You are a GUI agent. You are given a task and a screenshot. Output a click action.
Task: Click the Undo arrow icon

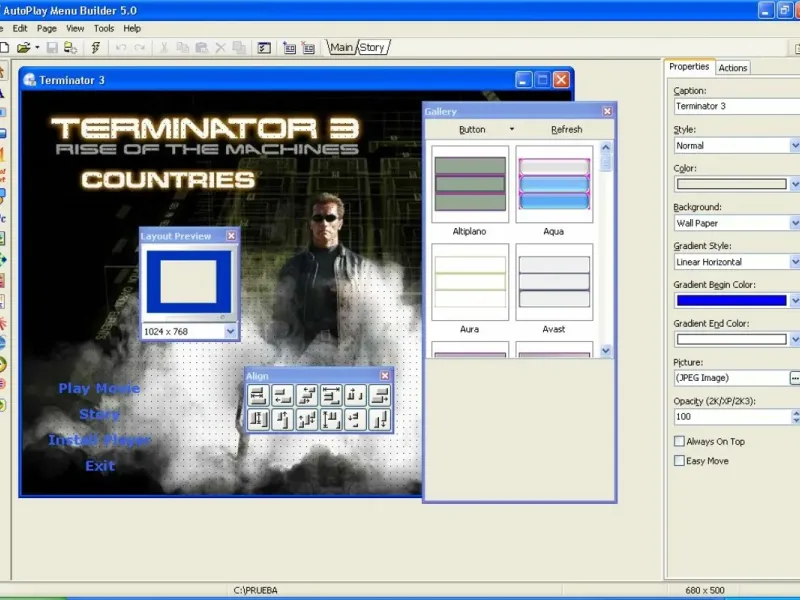coord(121,48)
